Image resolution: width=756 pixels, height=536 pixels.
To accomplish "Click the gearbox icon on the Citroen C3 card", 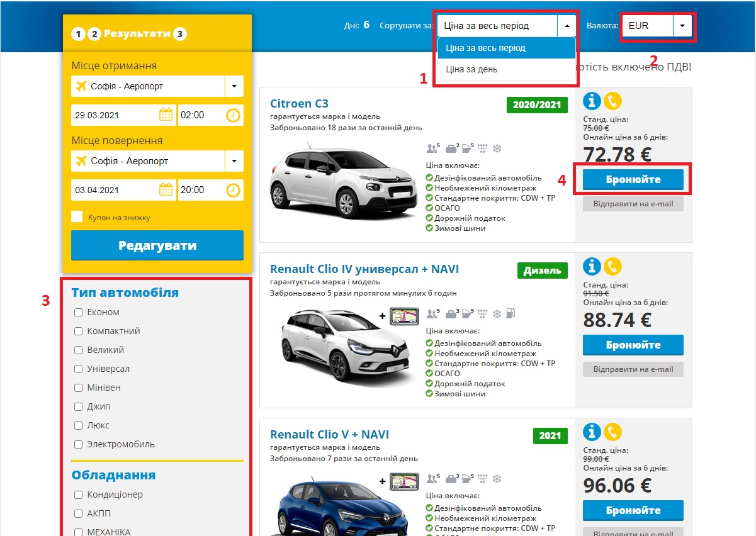I will (x=483, y=148).
